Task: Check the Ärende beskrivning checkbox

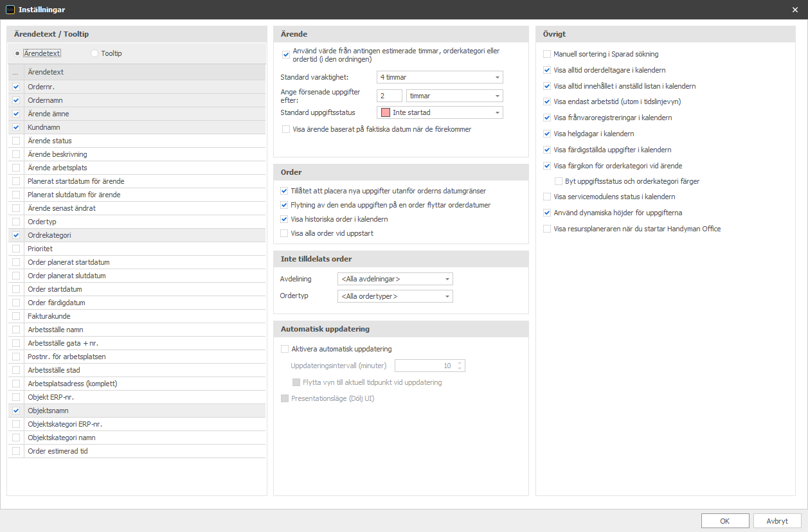Action: coord(16,154)
